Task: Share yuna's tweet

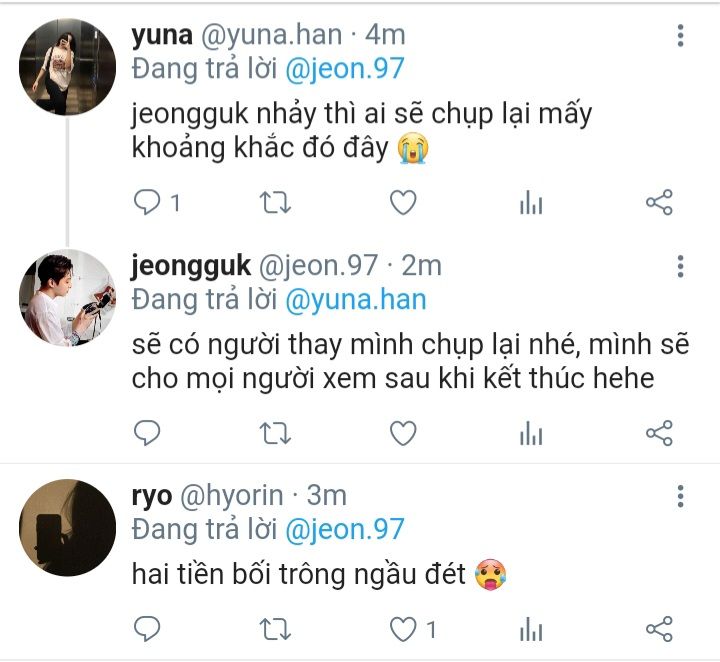Action: pos(659,203)
